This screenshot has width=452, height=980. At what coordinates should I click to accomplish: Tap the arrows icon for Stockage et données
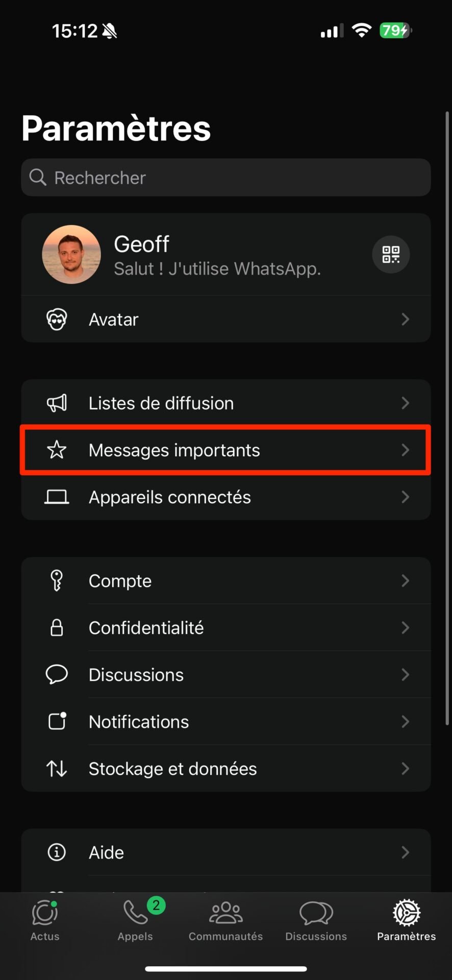point(57,769)
